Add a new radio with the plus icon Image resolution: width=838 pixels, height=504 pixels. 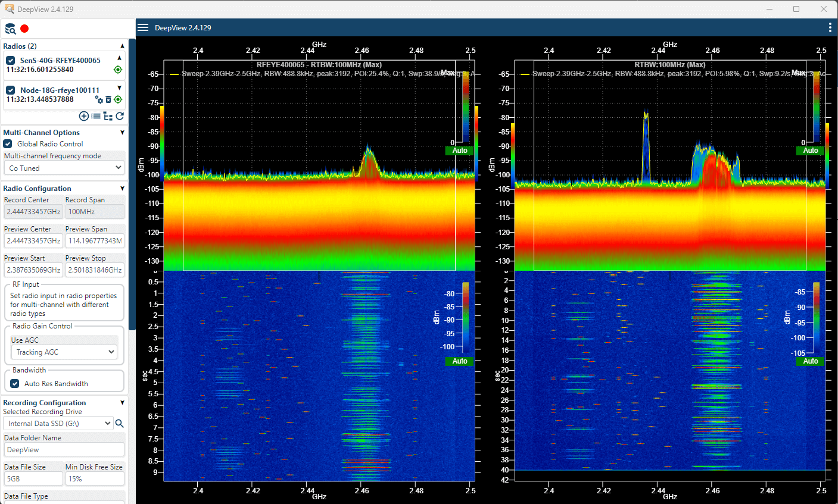83,116
